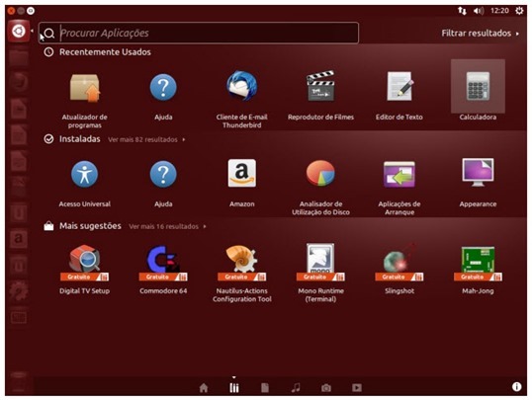The width and height of the screenshot is (532, 400).
Task: Switch to Music lens in bottom bar
Action: [x=296, y=387]
